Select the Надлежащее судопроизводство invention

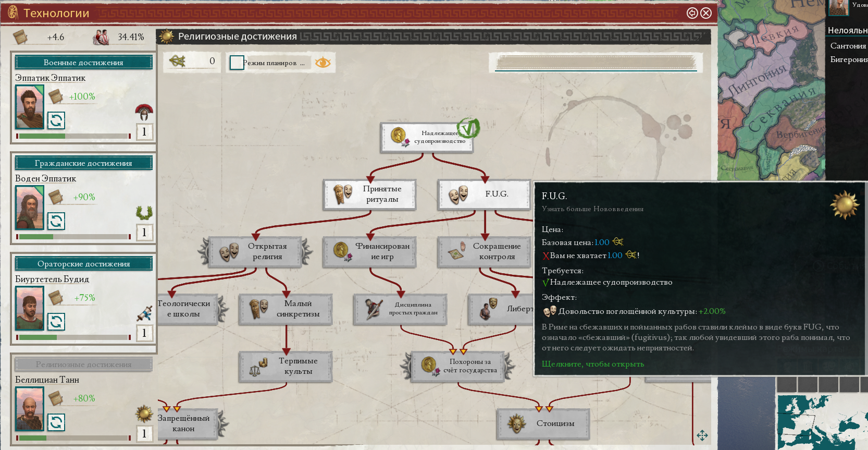click(427, 137)
